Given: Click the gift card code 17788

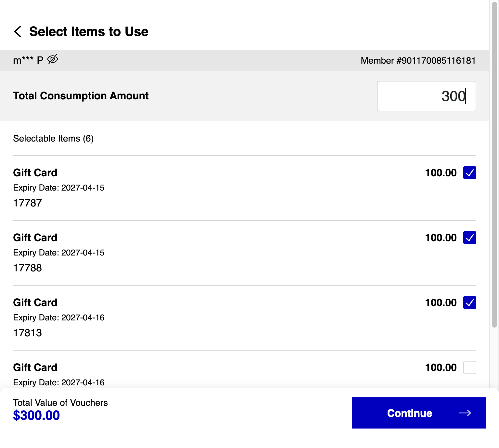Looking at the screenshot, I should (x=28, y=268).
